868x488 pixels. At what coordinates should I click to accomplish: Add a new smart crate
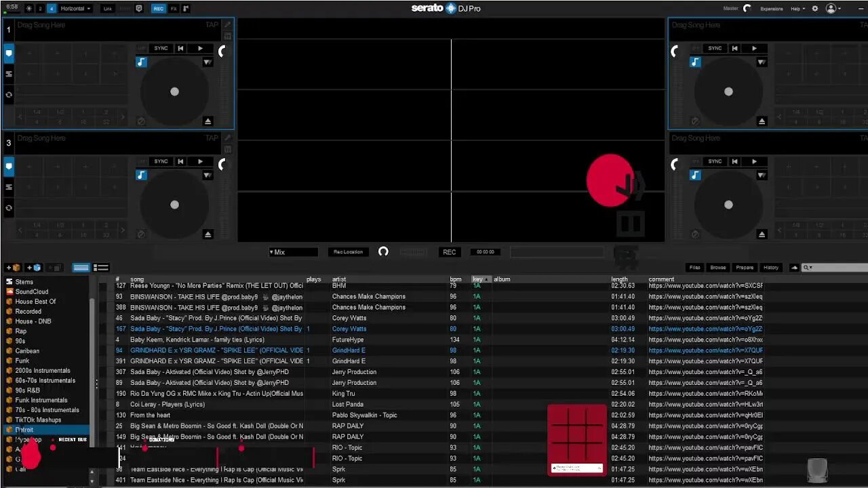(34, 268)
